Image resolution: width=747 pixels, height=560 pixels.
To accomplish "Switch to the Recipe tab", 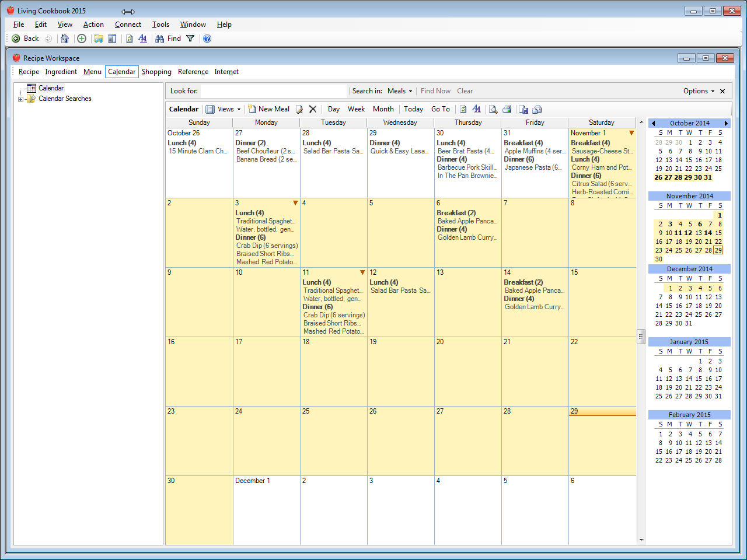I will (29, 72).
